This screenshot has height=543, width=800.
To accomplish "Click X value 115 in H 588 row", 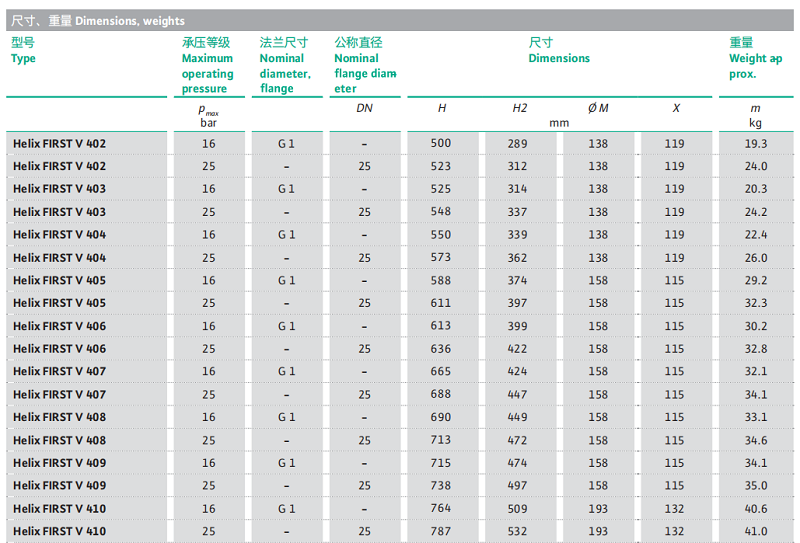I will pyautogui.click(x=674, y=281).
